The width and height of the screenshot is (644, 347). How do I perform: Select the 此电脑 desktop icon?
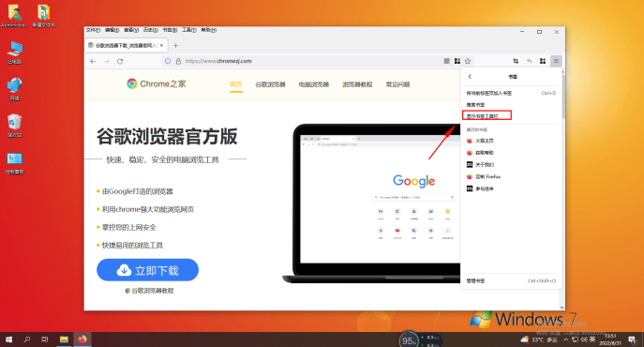point(14,53)
